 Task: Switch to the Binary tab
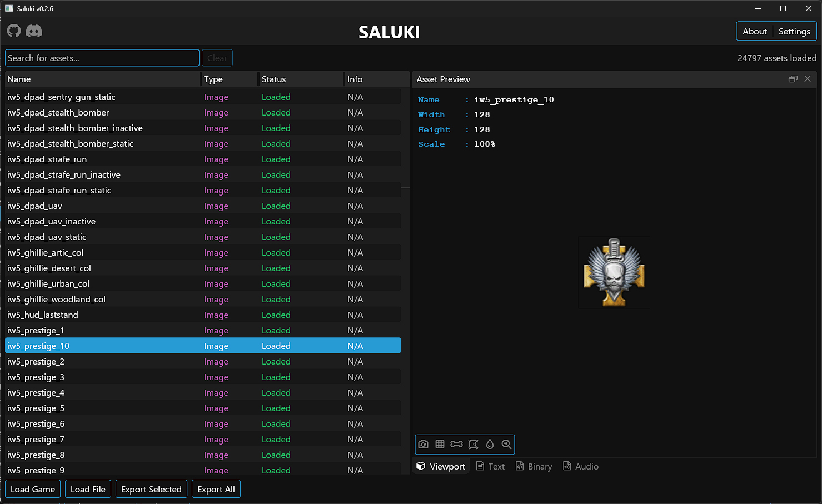(533, 466)
